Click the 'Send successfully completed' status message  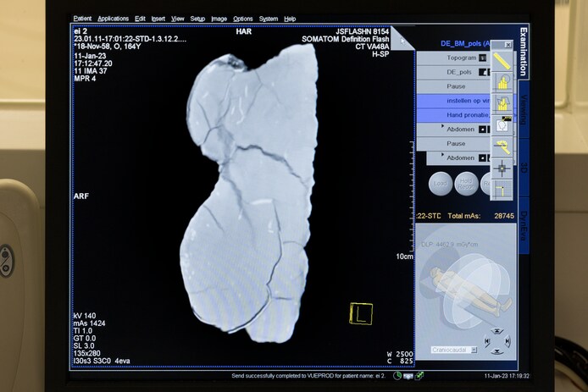[x=308, y=376]
